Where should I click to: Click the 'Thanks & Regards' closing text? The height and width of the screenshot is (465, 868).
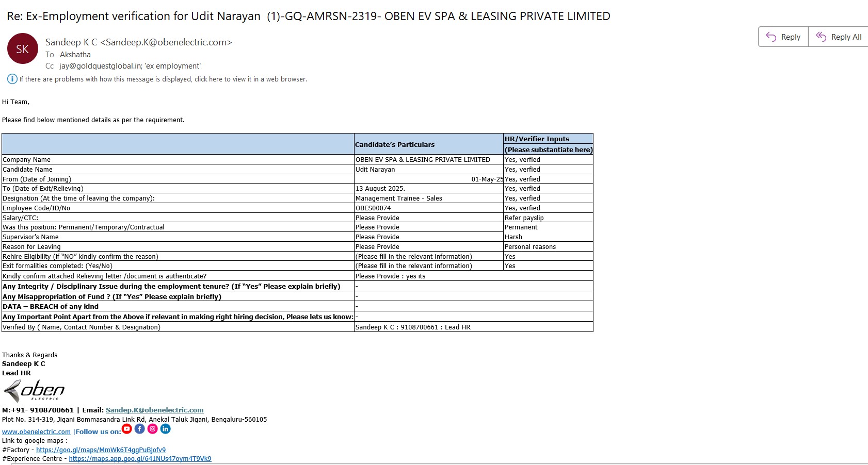point(29,355)
